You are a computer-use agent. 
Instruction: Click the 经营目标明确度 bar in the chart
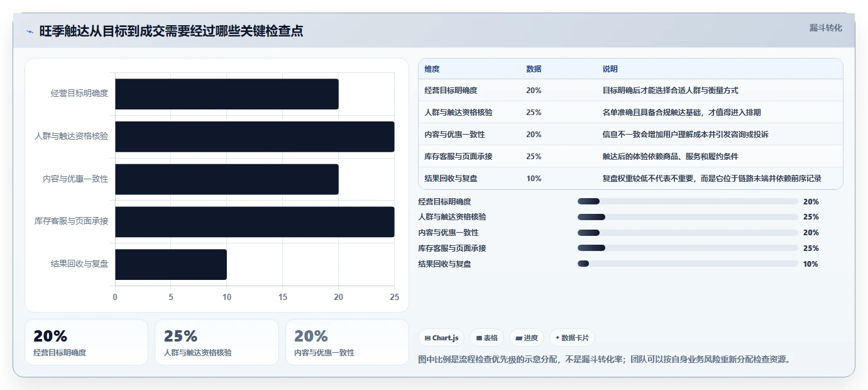[x=227, y=94]
